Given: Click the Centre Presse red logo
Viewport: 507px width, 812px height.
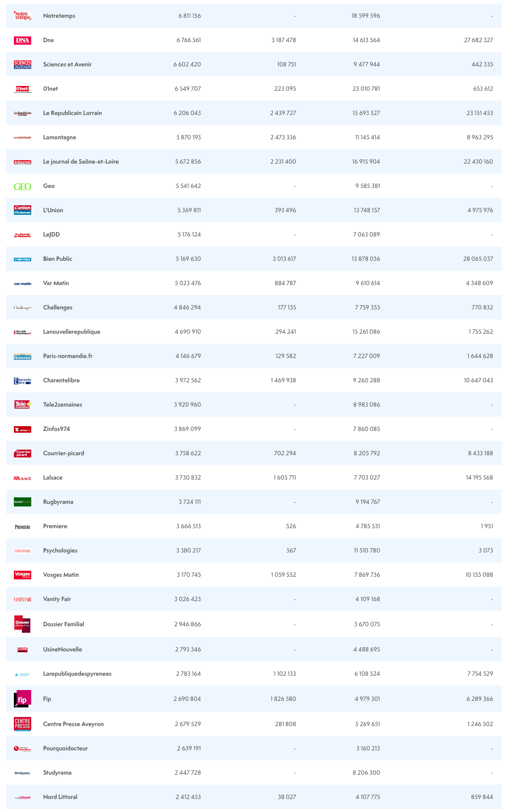Looking at the screenshot, I should click(22, 724).
